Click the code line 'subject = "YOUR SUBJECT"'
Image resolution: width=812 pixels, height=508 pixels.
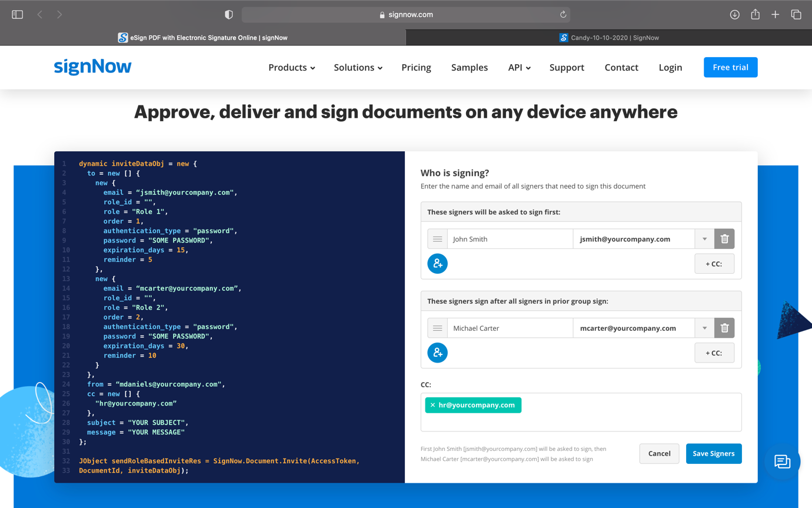137,423
